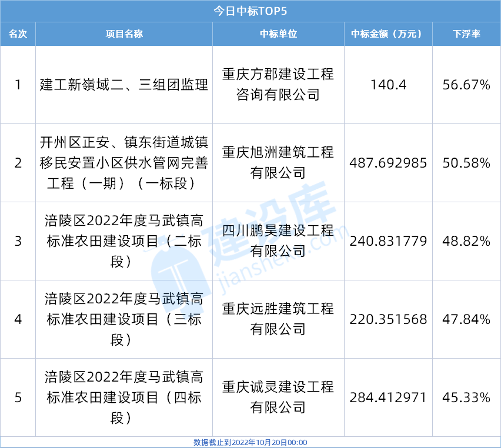Select the 名次 column header
Image resolution: width=501 pixels, height=448 pixels.
click(x=18, y=34)
